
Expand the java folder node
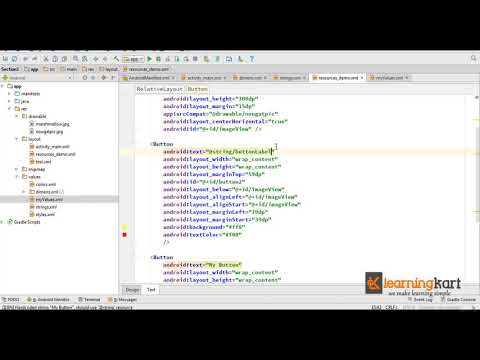click(9, 101)
